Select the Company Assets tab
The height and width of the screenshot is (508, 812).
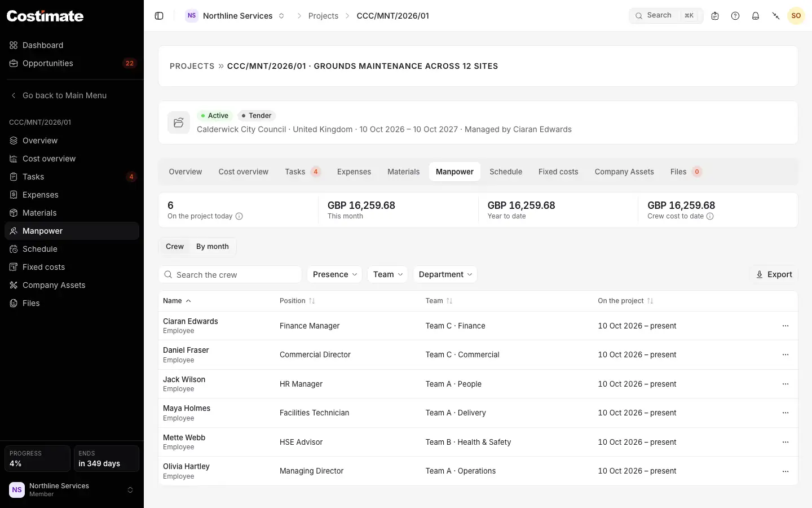pyautogui.click(x=624, y=172)
